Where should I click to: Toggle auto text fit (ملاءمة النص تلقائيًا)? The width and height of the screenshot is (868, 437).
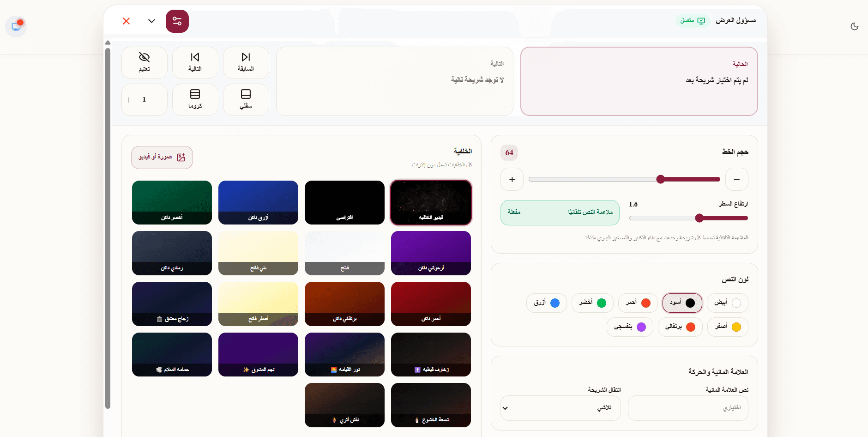click(560, 212)
